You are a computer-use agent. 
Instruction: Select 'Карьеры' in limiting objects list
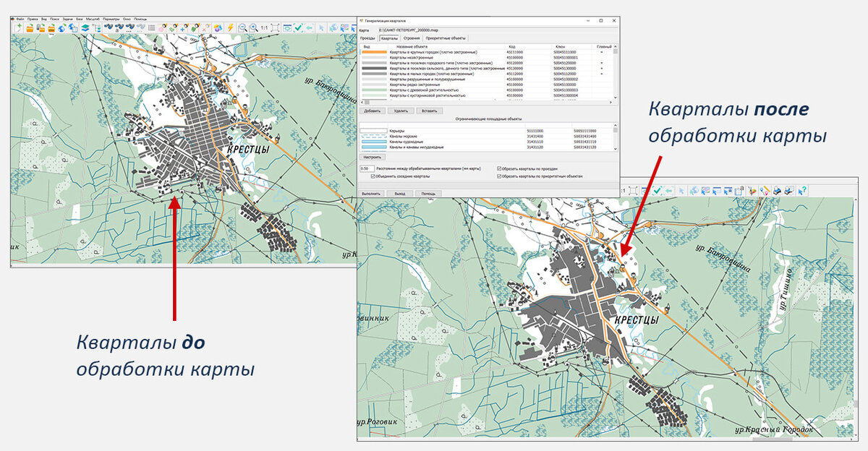(486, 131)
